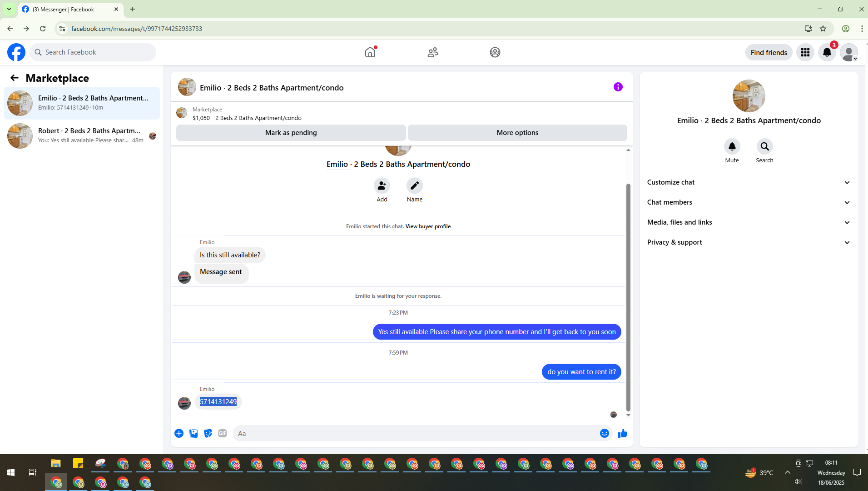Viewport: 868px width, 491px height.
Task: Go to the Home feed icon
Action: click(370, 52)
